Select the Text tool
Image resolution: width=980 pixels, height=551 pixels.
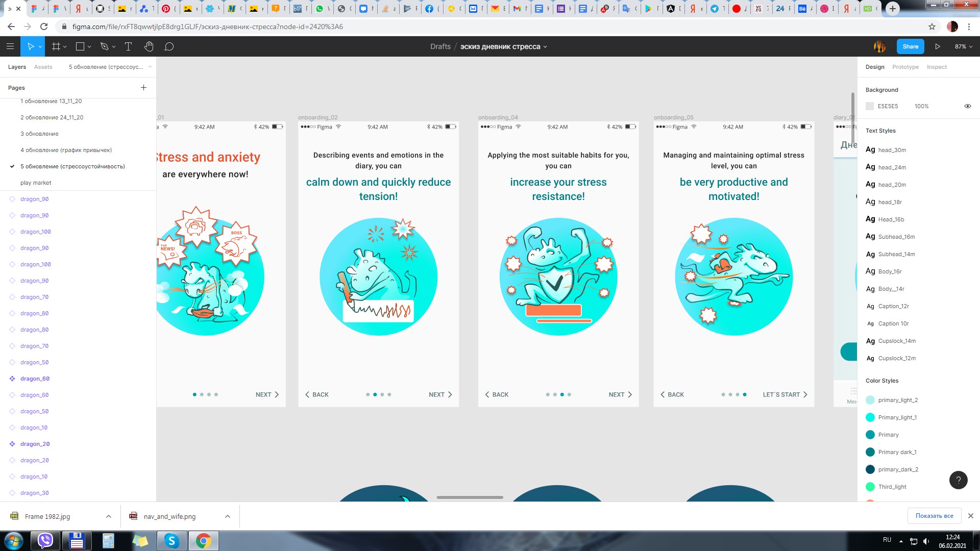point(128,46)
